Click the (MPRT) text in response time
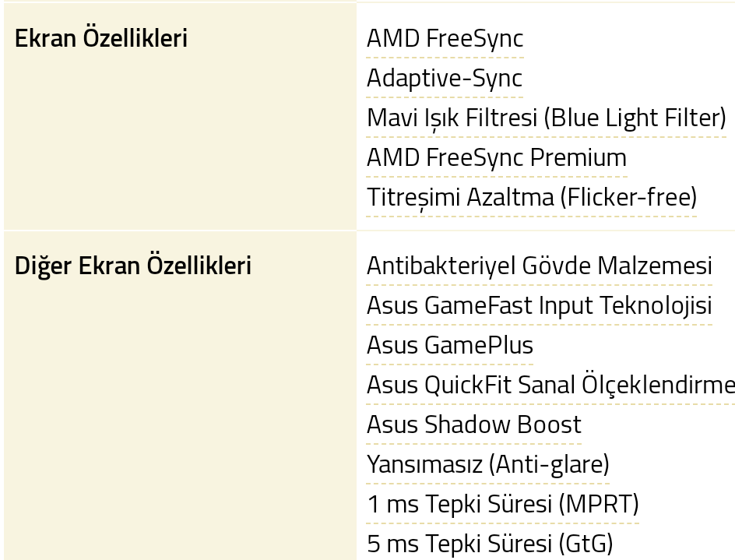735x560 pixels. 599,504
